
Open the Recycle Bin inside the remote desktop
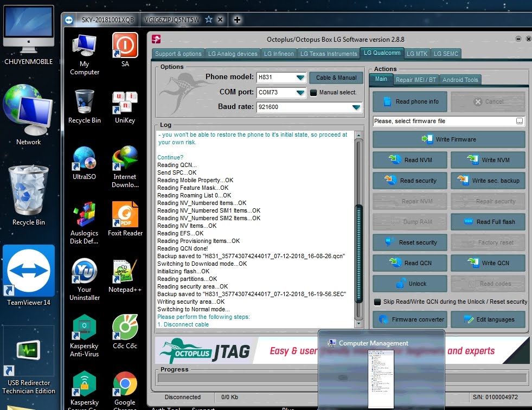tap(85, 106)
